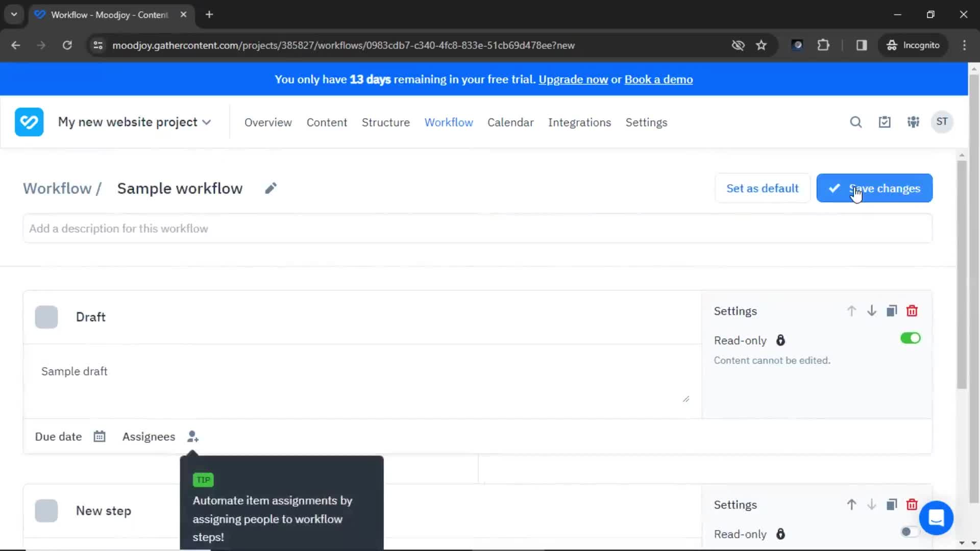Viewport: 980px width, 551px height.
Task: Click the Upgrade now link
Action: 573,80
